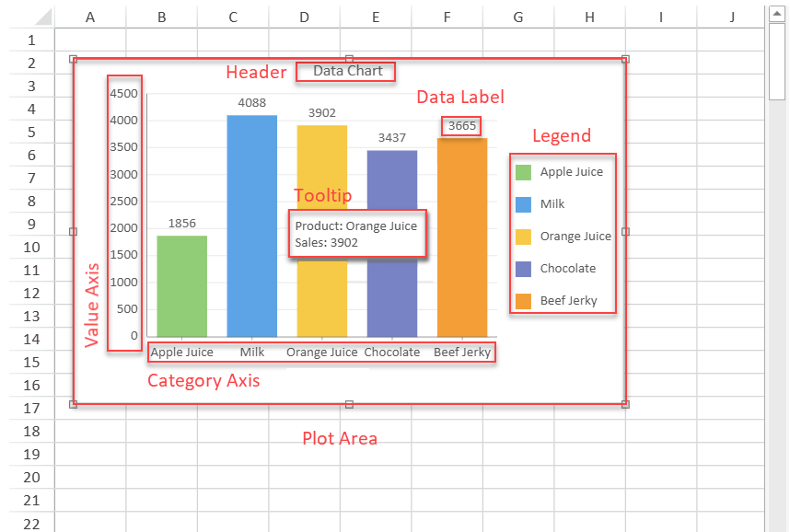Click the Data Chart title

click(348, 71)
